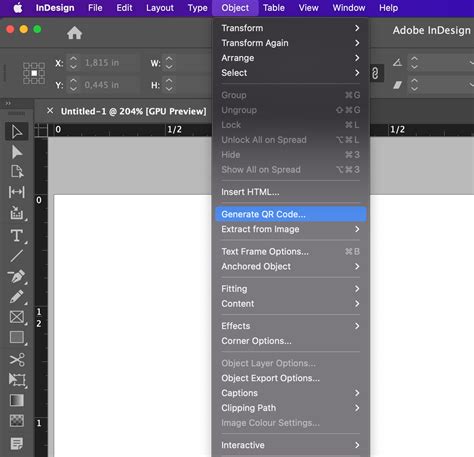Open the Transform submenu
Image resolution: width=474 pixels, height=457 pixels.
pyautogui.click(x=291, y=28)
